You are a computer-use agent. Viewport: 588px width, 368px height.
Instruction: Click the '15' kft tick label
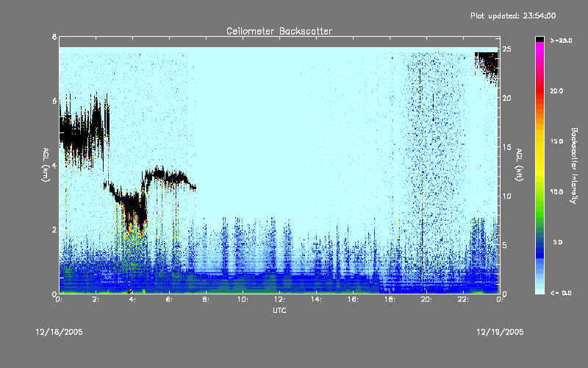click(x=506, y=147)
